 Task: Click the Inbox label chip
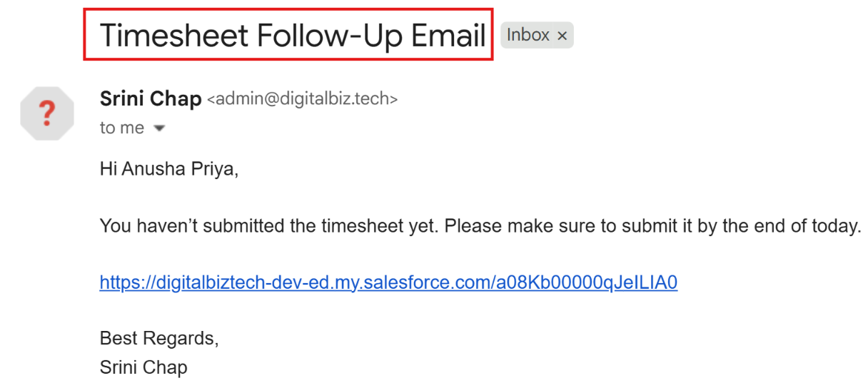tap(537, 35)
